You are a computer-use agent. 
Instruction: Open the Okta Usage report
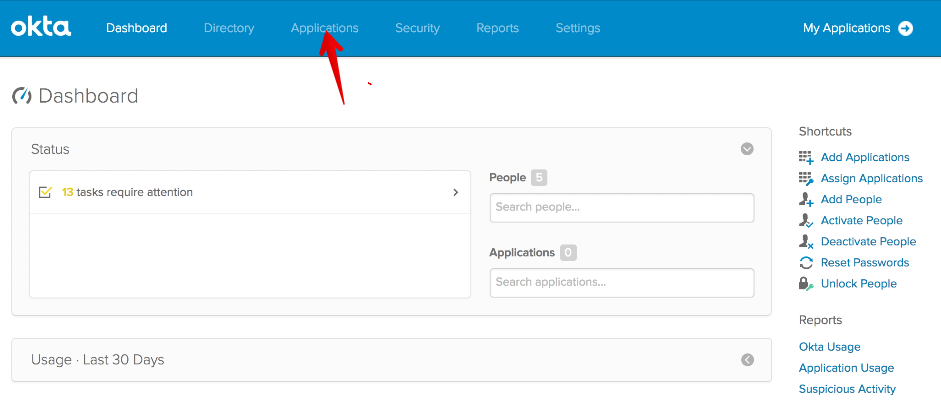(x=829, y=347)
